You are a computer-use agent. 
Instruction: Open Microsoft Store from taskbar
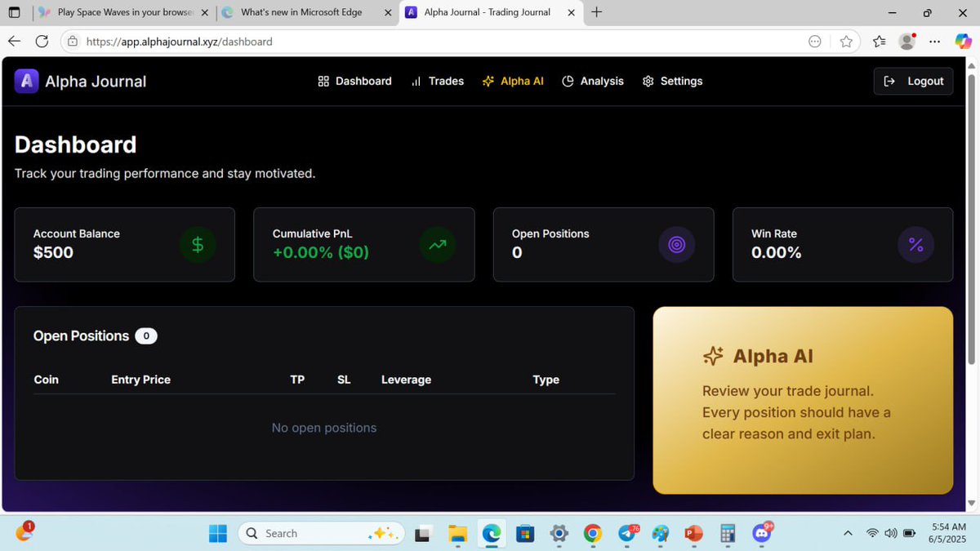[525, 534]
